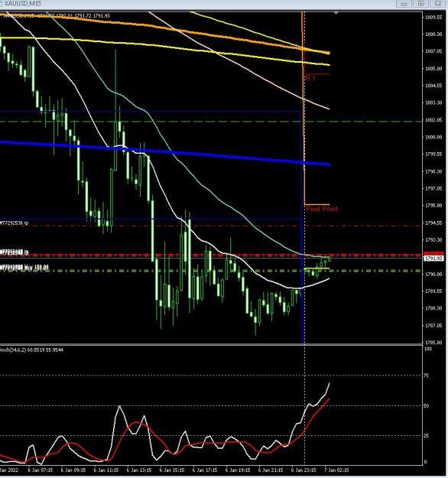Click the 1789.55 price scale label
The width and height of the screenshot is (448, 478).
(x=433, y=291)
